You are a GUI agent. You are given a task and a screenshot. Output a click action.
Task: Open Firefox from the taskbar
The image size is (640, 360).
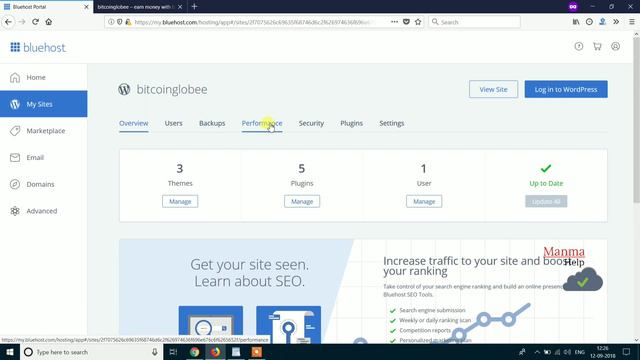click(x=215, y=352)
